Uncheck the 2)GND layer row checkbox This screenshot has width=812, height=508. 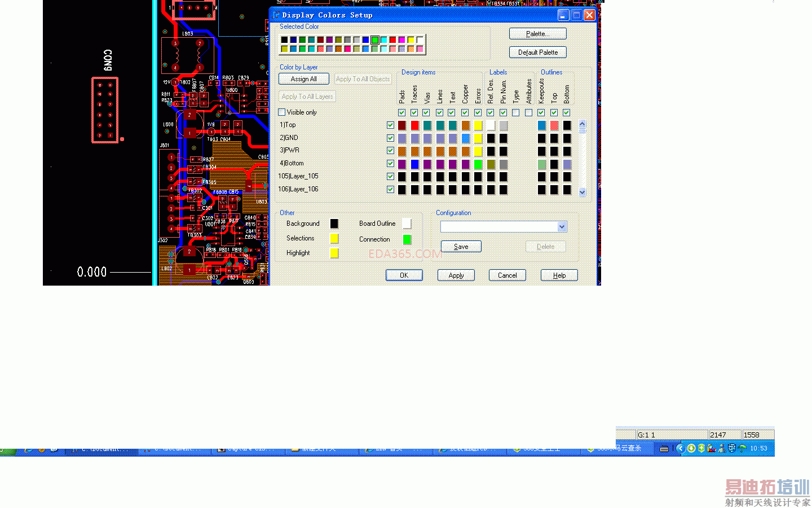coord(390,138)
